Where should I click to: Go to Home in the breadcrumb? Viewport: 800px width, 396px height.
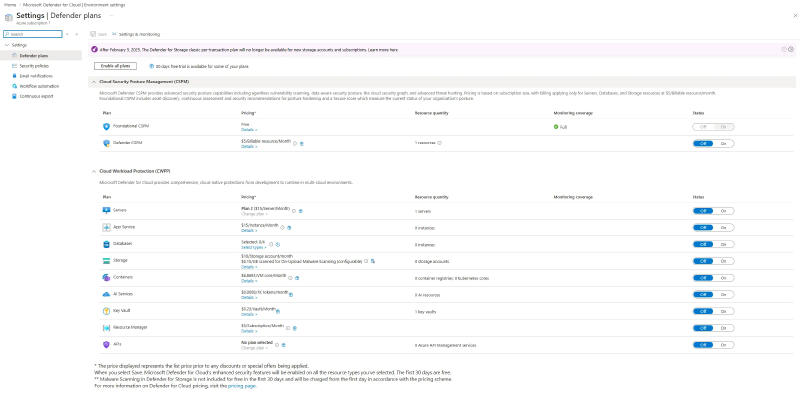point(10,5)
